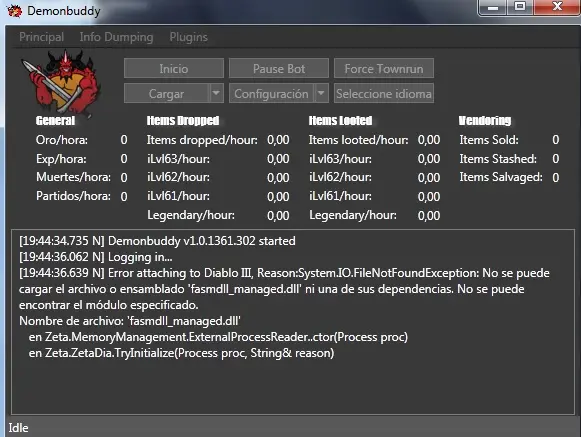581x437 pixels.
Task: Click the Items dropped/hour label
Action: point(202,140)
